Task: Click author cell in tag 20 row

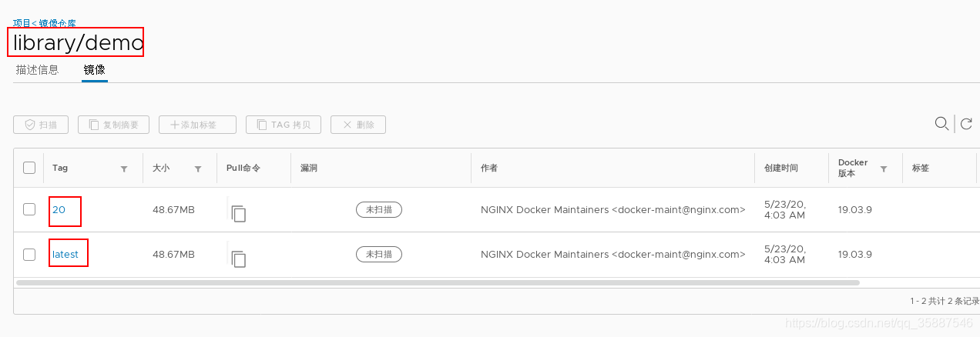Action: (613, 209)
